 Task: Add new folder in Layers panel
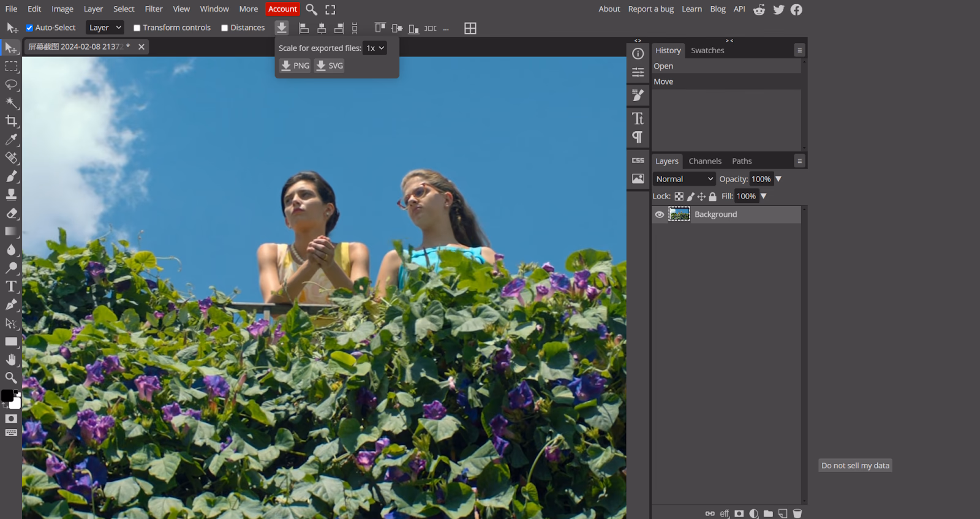coord(768,513)
